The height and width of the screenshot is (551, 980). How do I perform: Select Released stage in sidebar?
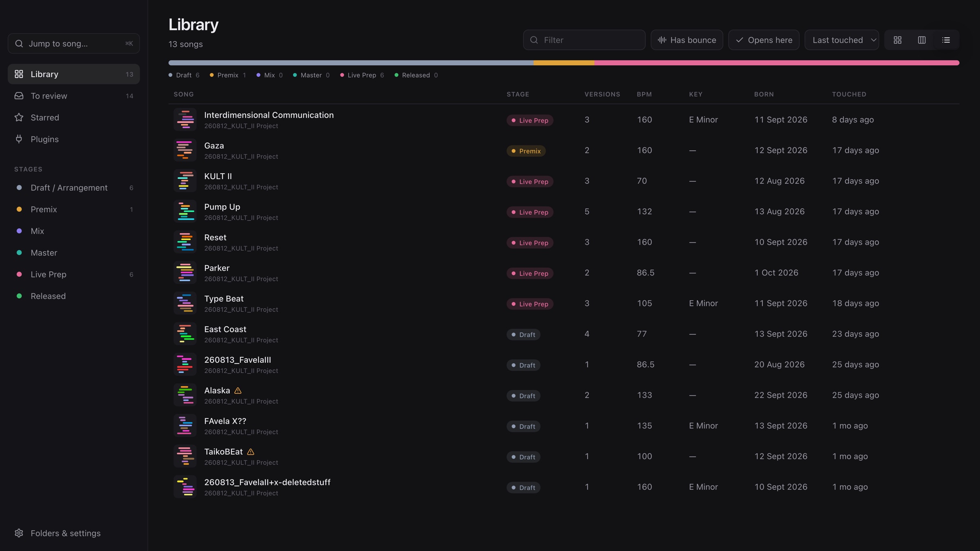coord(73,296)
